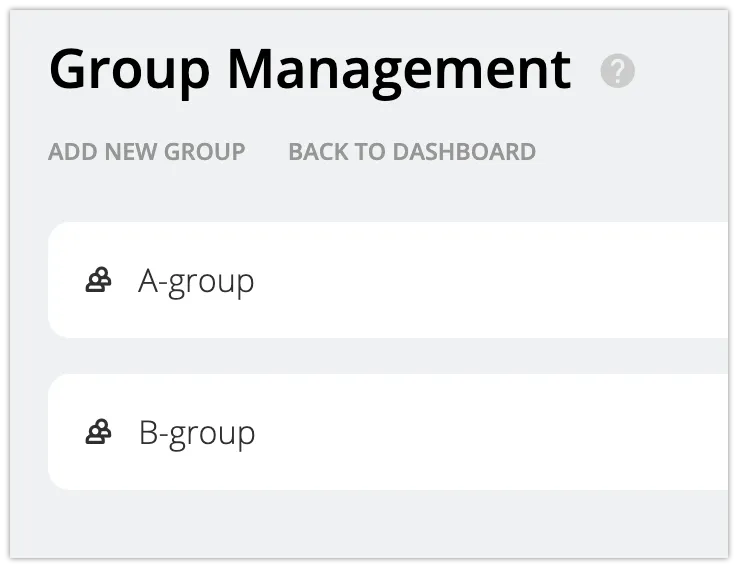Expand the A-group row
This screenshot has width=738, height=568.
(400, 281)
